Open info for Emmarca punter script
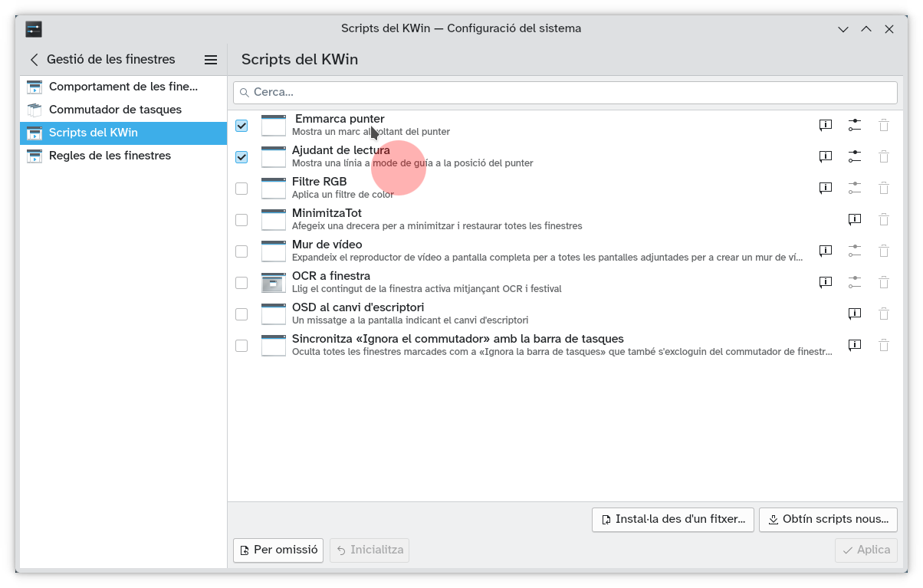Image resolution: width=923 pixels, height=588 pixels. click(x=826, y=125)
